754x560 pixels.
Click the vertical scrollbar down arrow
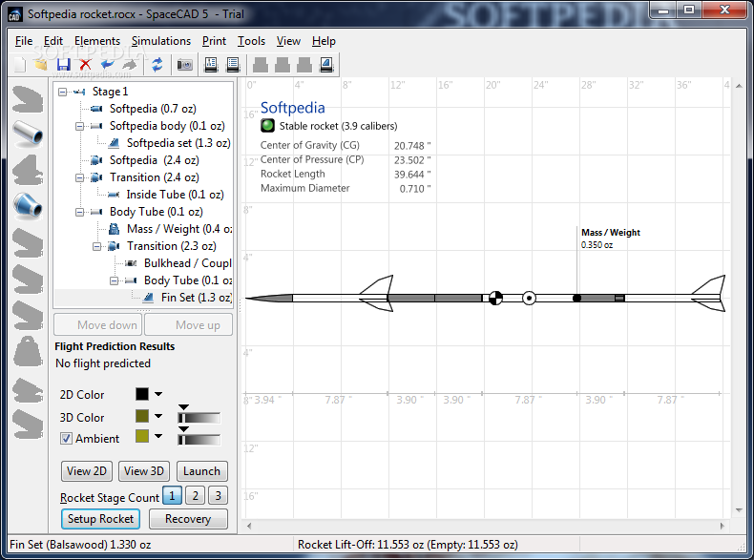[x=739, y=510]
